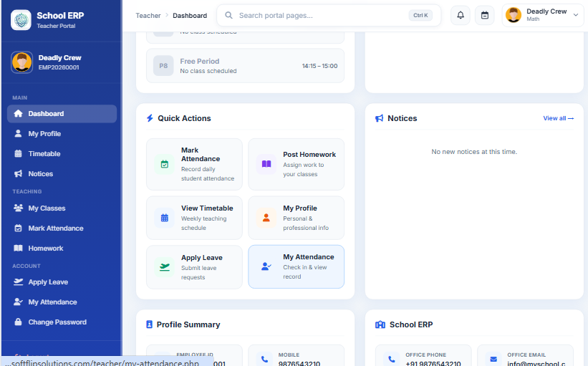This screenshot has height=366, width=588.
Task: Click My Profile person icon in sidebar
Action: (18, 133)
